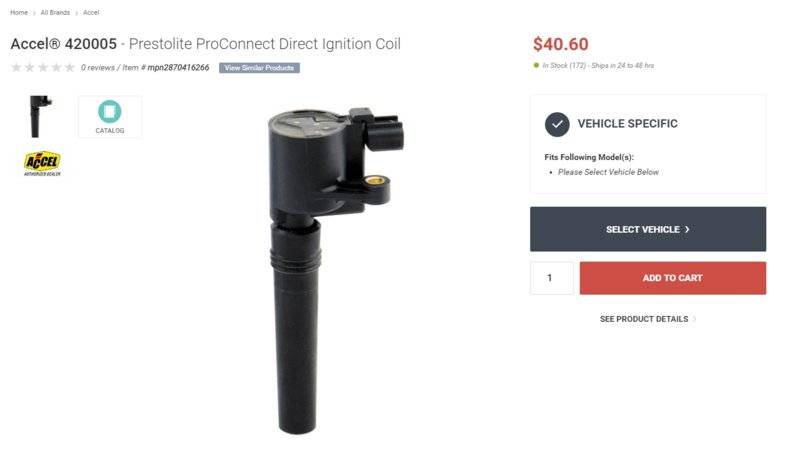Rate product with the fifth star
Image resolution: width=800 pixels, height=450 pixels.
(69, 67)
